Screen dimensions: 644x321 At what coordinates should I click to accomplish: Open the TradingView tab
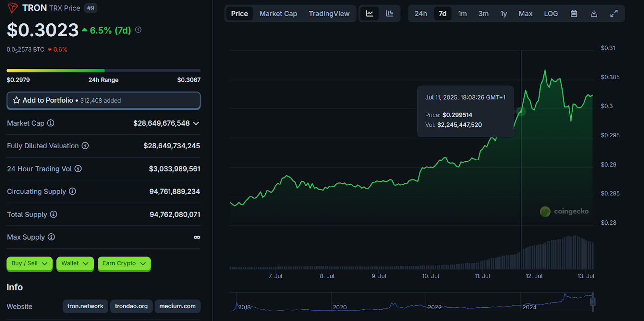tap(329, 14)
